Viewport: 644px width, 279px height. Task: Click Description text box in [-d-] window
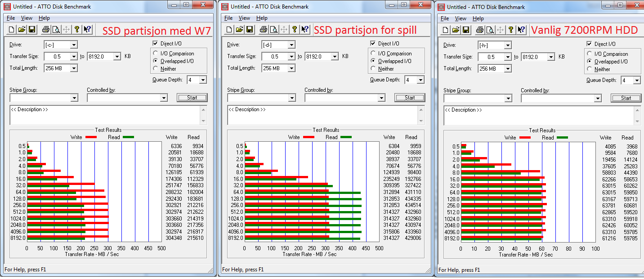pyautogui.click(x=326, y=115)
